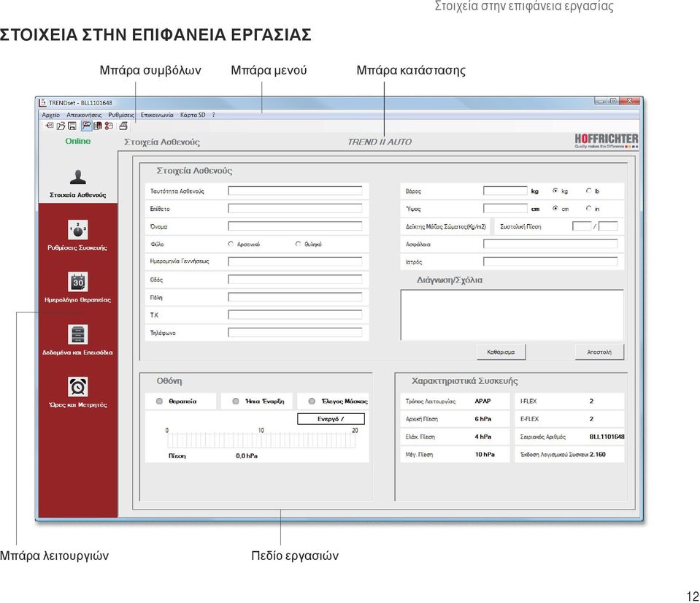
Task: Open Δεδομένα και Επεισόδια sidebar section
Action: pyautogui.click(x=77, y=339)
